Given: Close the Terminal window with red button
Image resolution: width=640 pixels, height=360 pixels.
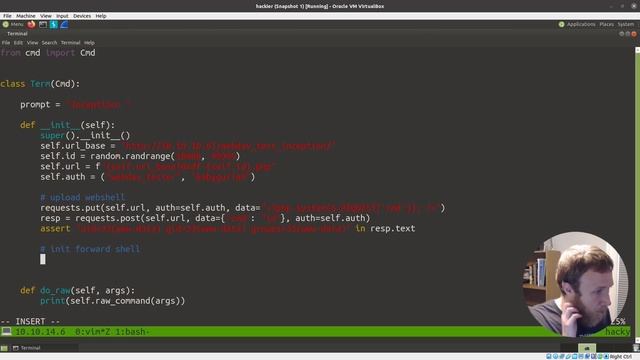Looking at the screenshot, I should click(634, 34).
